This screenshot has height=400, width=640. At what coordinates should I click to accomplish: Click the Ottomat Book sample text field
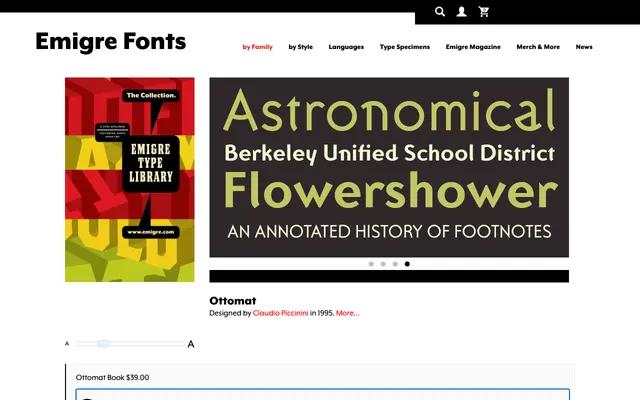(x=322, y=394)
